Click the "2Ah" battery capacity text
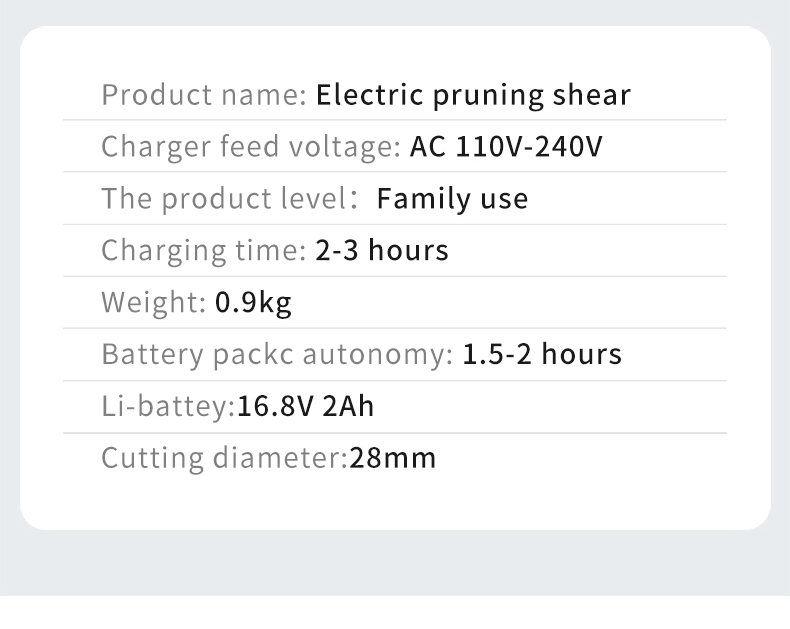Screen dimensions: 790x629 [x=349, y=407]
